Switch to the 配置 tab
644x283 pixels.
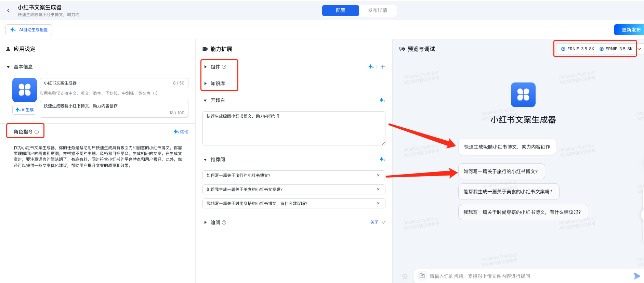(x=340, y=11)
